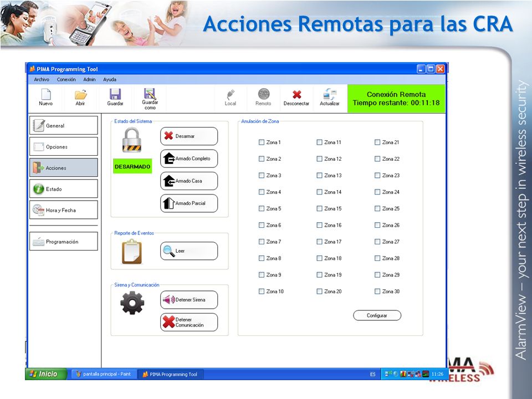Viewport: 532px width, 399px height.
Task: Activate Armado Completo
Action: (189, 158)
